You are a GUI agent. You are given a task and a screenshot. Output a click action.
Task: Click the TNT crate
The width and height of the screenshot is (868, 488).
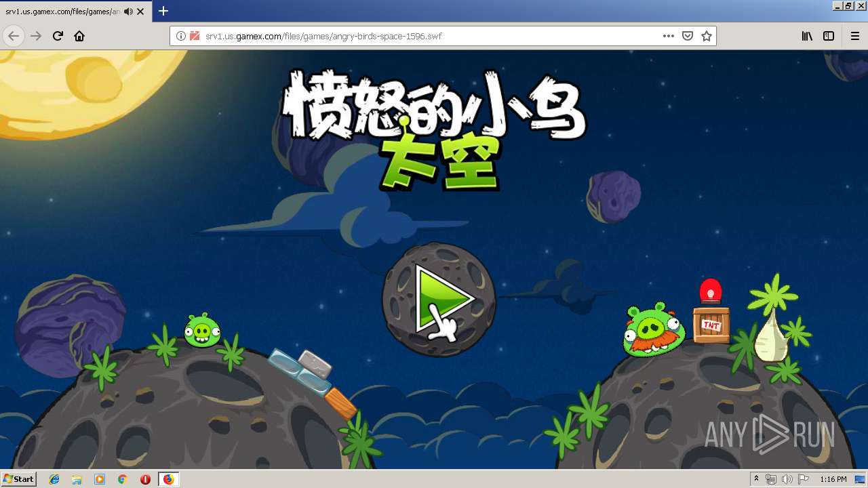711,325
